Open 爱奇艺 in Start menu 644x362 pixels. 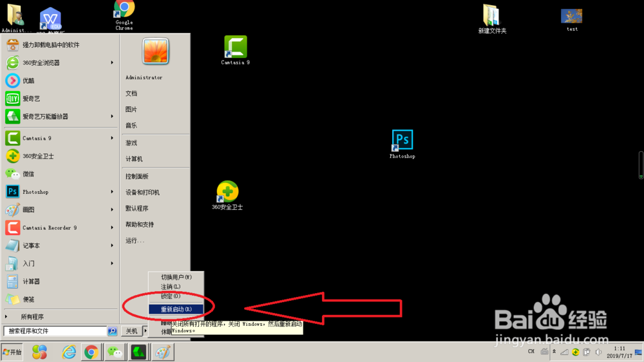click(61, 99)
